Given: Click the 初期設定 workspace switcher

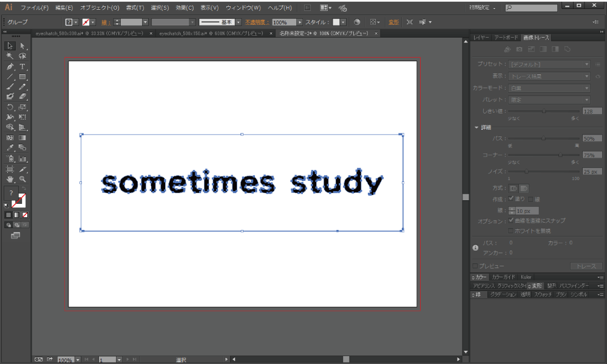Looking at the screenshot, I should point(482,8).
